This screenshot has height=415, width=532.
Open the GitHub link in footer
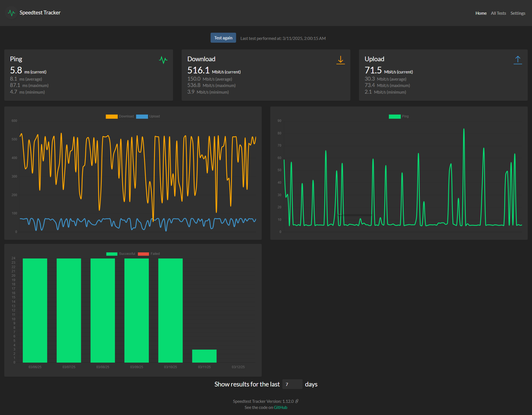click(x=280, y=407)
